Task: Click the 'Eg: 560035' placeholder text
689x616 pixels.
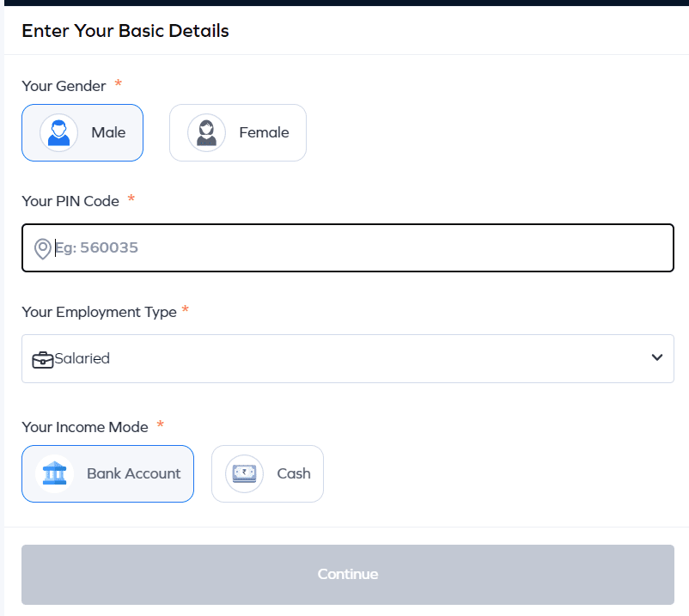Action: 96,248
